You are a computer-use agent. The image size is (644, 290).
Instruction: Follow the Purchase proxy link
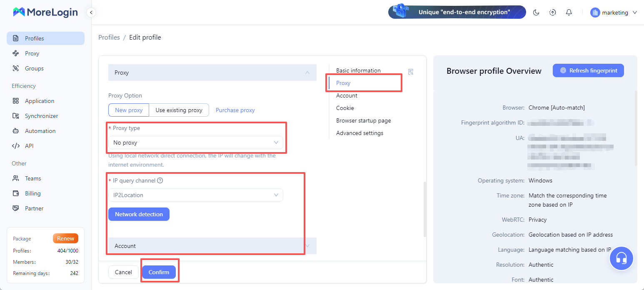pyautogui.click(x=235, y=110)
